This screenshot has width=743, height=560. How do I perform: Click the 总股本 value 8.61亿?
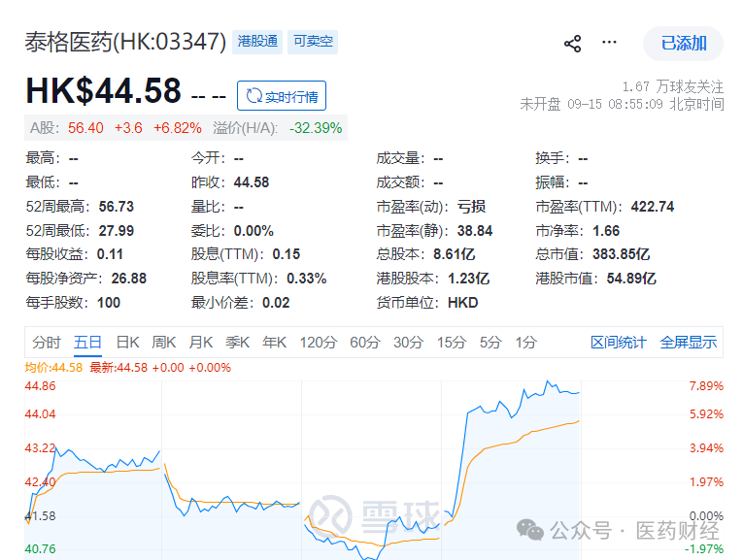pos(454,254)
